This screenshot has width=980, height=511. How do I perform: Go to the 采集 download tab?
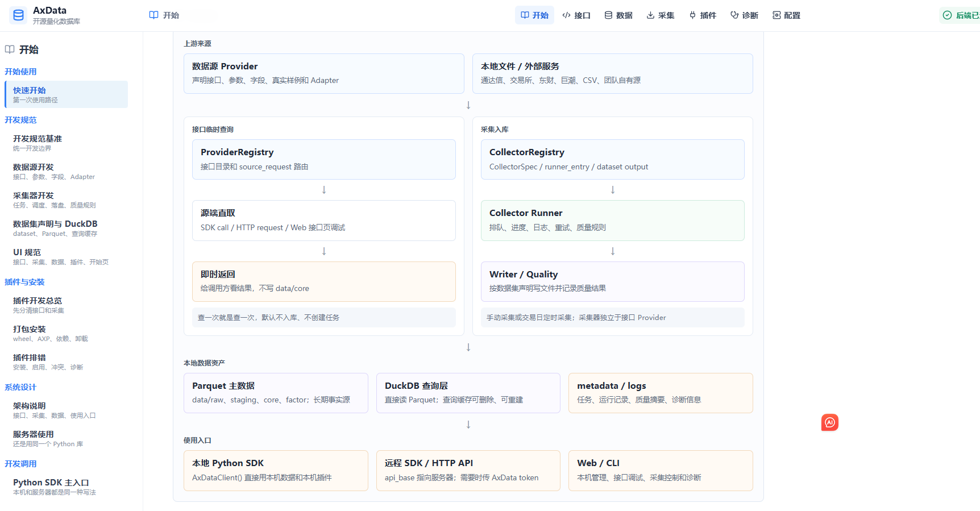point(661,15)
